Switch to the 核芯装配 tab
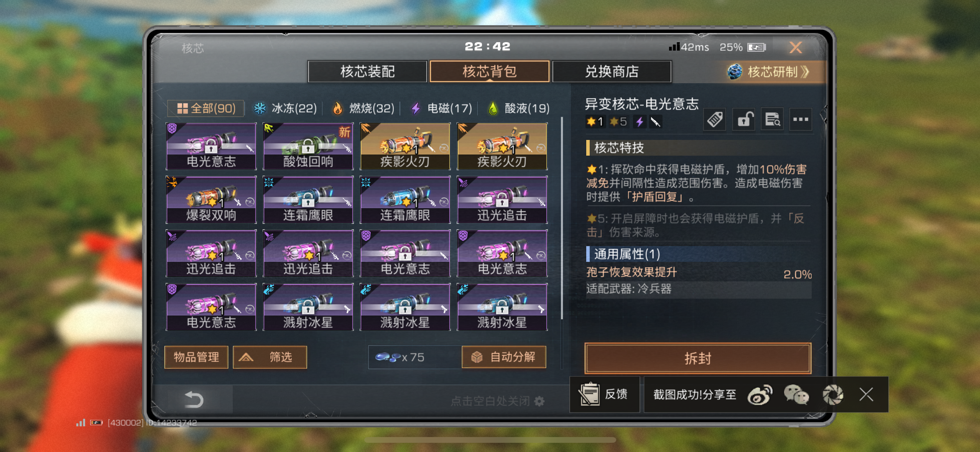This screenshot has width=980, height=452. pos(367,72)
